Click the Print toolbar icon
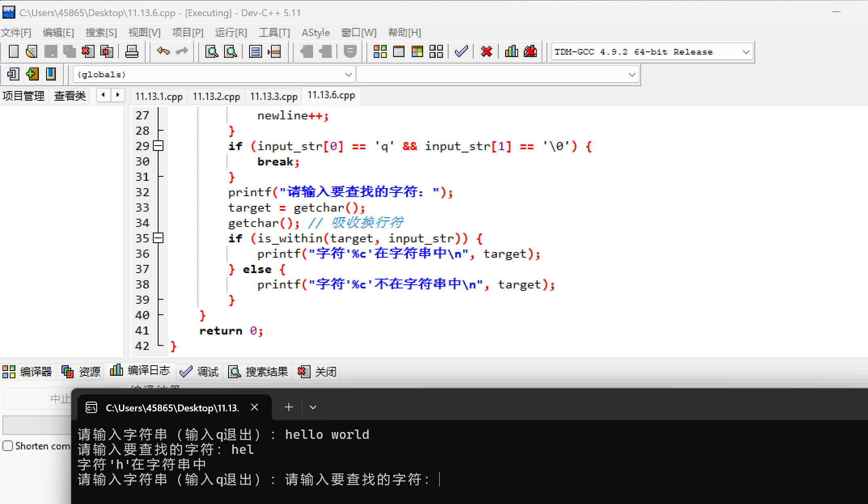The image size is (868, 504). click(131, 51)
